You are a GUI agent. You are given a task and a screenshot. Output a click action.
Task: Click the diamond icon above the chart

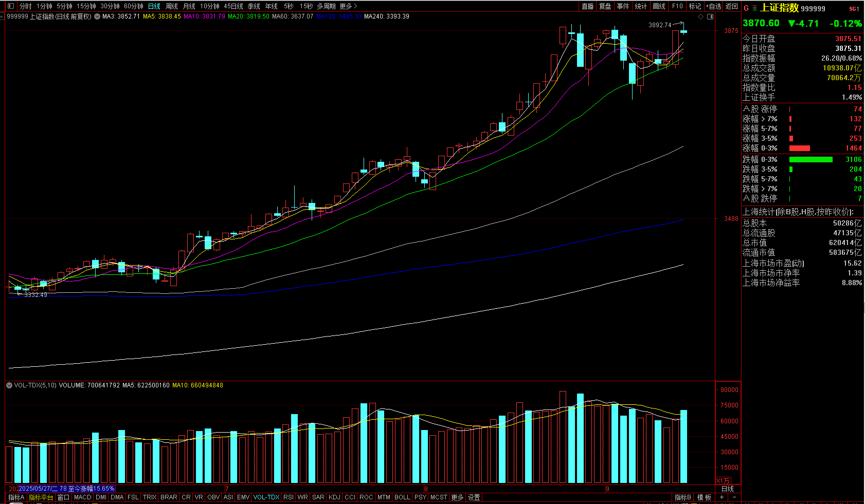[700, 17]
